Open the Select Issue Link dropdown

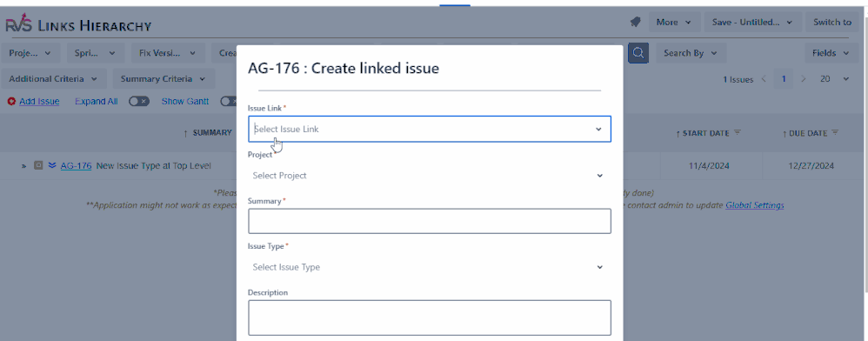[x=430, y=129]
